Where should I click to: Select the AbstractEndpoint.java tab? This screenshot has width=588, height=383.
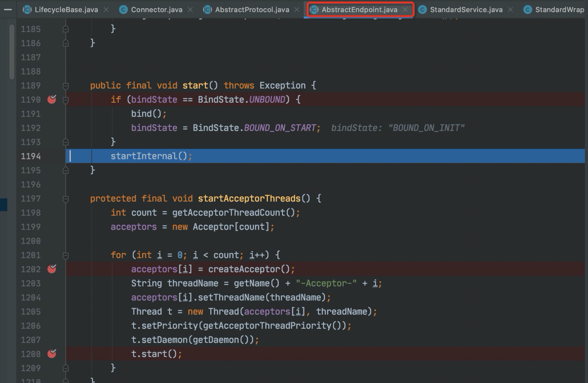point(359,10)
